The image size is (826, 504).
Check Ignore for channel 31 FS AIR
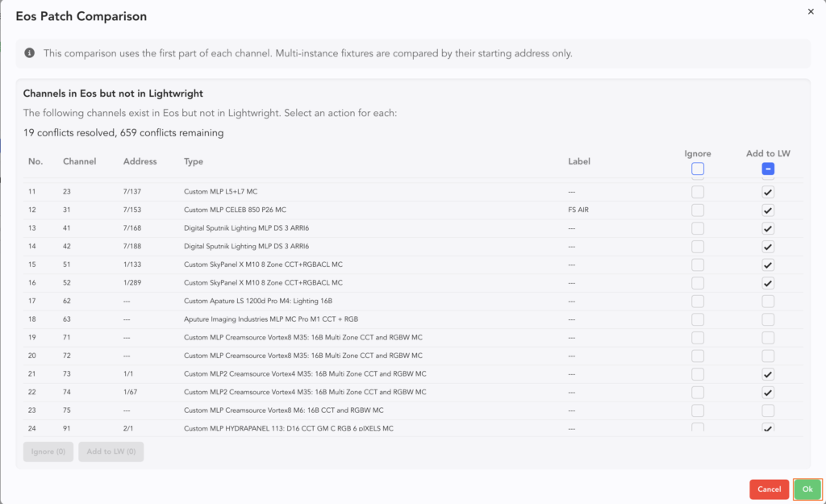pos(698,210)
